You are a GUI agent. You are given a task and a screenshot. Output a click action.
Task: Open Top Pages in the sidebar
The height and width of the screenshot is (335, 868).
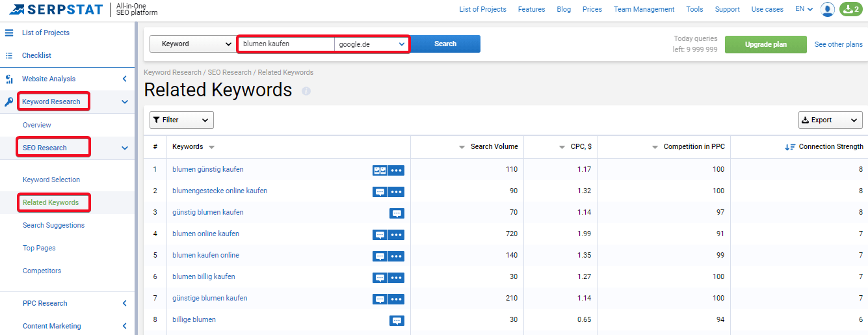39,248
